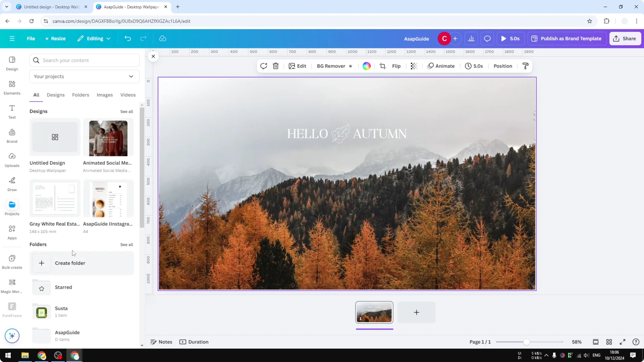
Task: Toggle the Notes panel
Action: pyautogui.click(x=161, y=342)
